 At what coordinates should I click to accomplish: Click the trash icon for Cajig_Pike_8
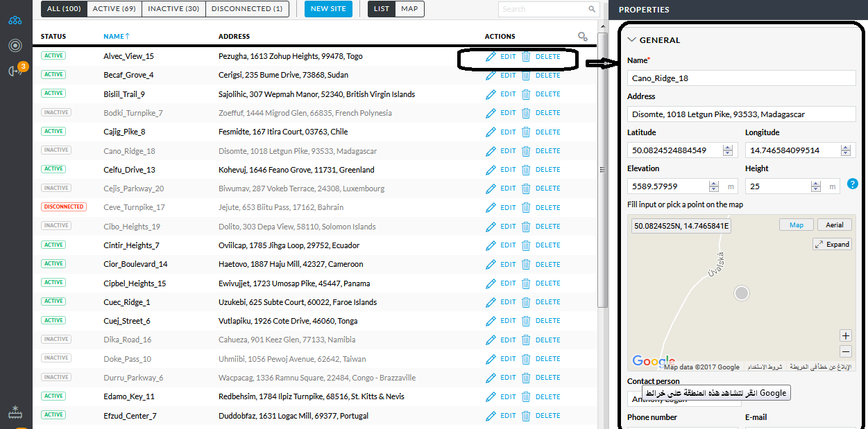[526, 132]
